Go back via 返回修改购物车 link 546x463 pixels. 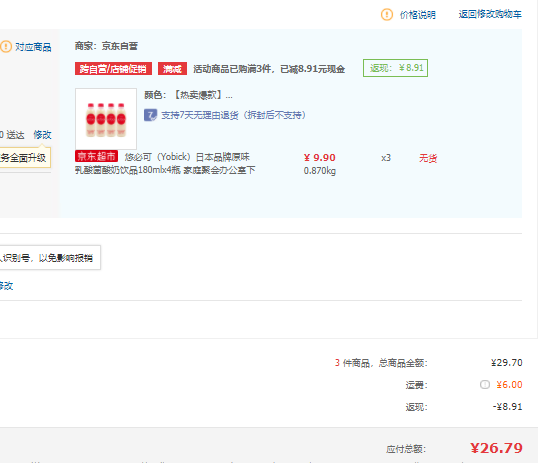pyautogui.click(x=490, y=14)
